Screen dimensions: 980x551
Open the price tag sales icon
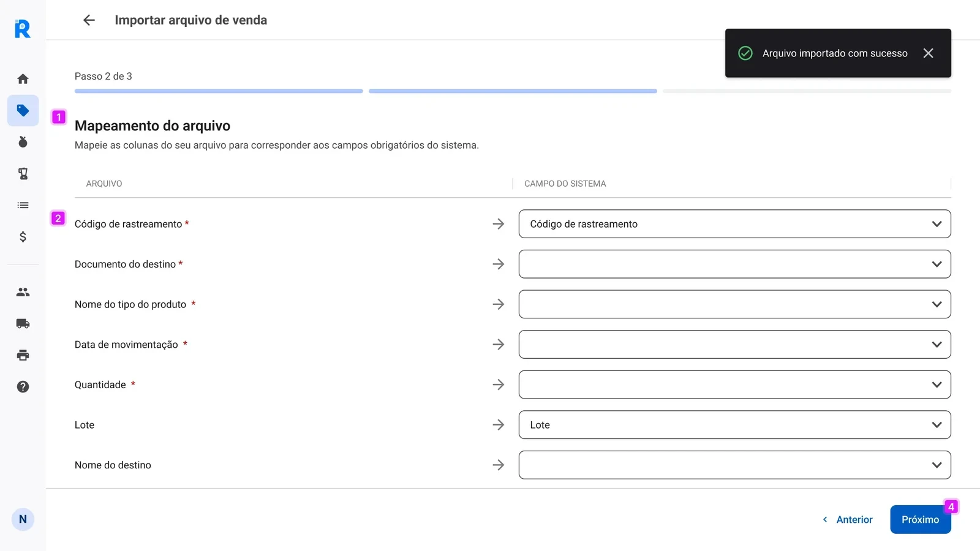(23, 111)
